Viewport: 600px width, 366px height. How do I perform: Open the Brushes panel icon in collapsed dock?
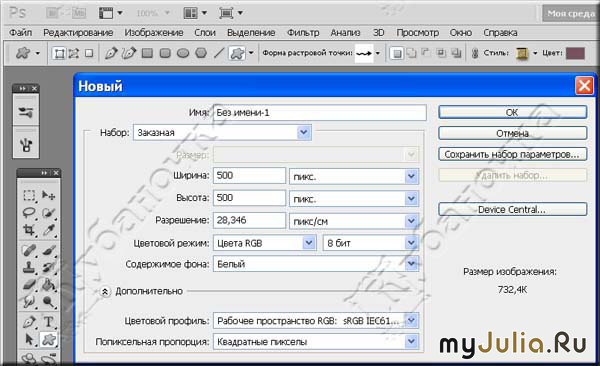click(26, 112)
